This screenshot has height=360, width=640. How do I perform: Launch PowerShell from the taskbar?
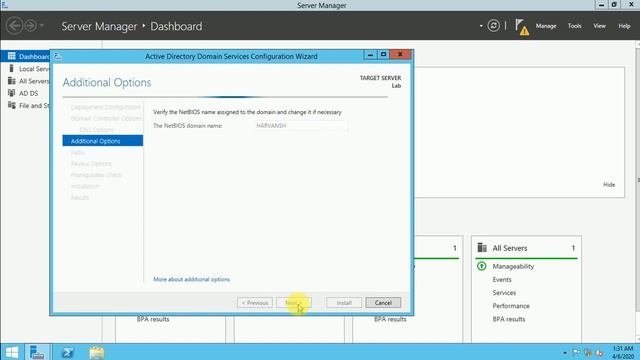pyautogui.click(x=68, y=352)
